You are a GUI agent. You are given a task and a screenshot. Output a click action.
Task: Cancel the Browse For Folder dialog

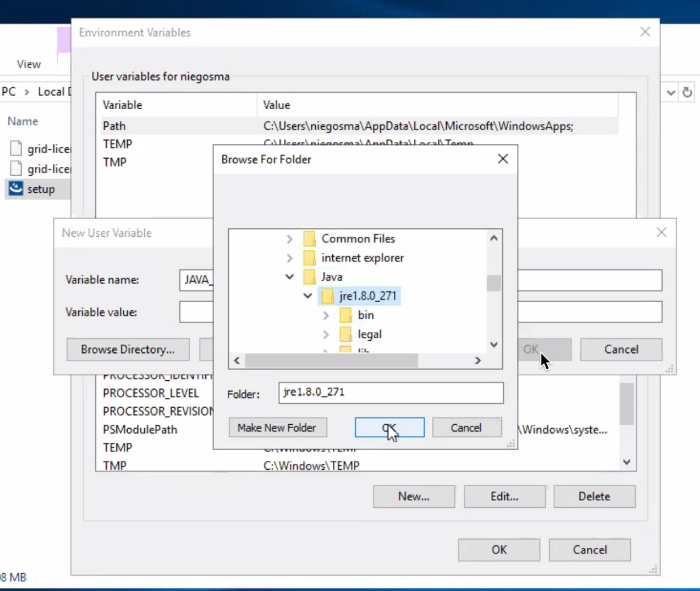click(x=466, y=428)
